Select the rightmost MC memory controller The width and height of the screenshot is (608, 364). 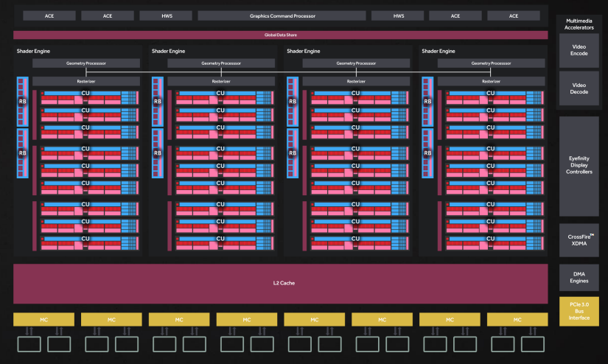(517, 320)
